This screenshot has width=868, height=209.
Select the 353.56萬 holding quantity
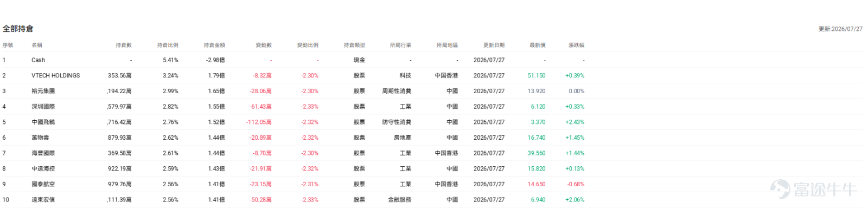click(119, 76)
